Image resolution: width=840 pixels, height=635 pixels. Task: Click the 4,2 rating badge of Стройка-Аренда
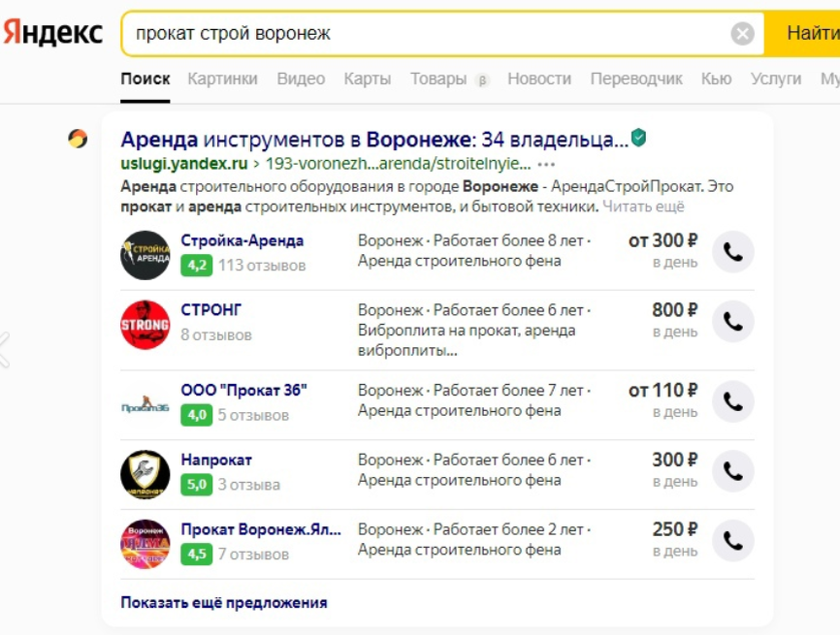click(196, 265)
